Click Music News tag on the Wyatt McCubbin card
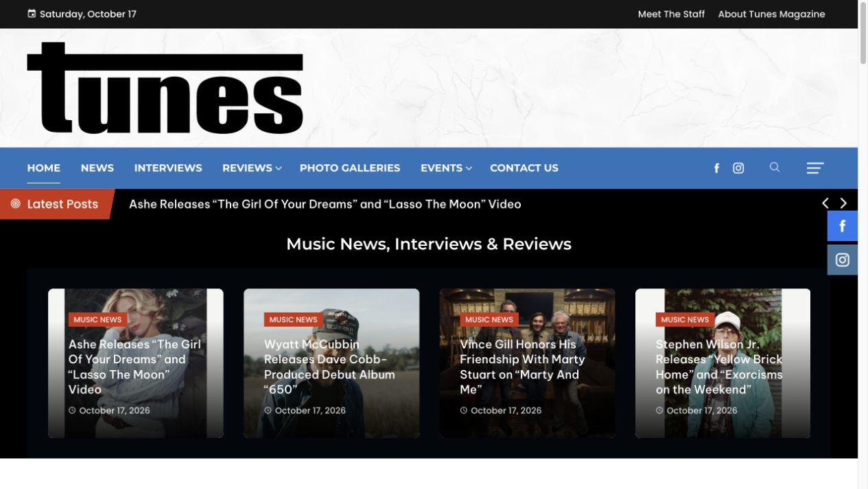Screen dimensions: 868x489 coord(293,319)
